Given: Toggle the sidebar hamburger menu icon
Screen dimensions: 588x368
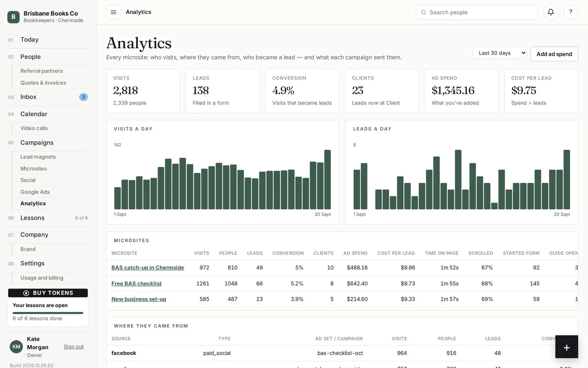Looking at the screenshot, I should tap(114, 12).
